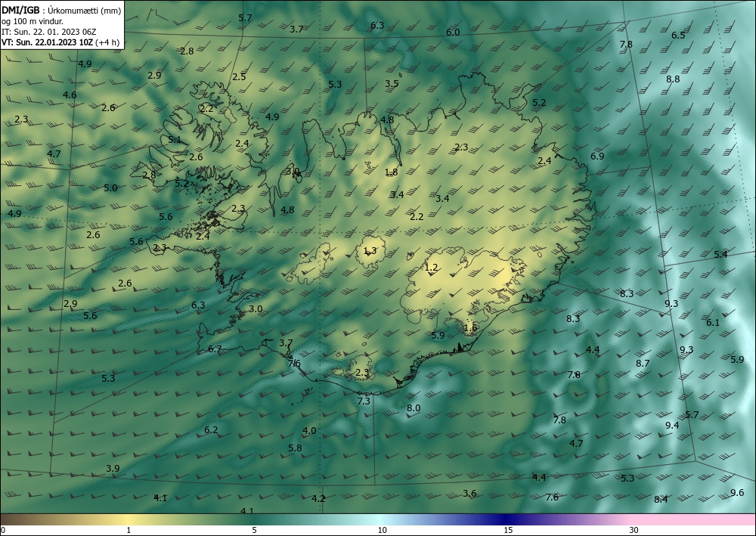The image size is (756, 536).
Task: Select the 'og 100 m vindur.' legend line
Action: [33, 21]
